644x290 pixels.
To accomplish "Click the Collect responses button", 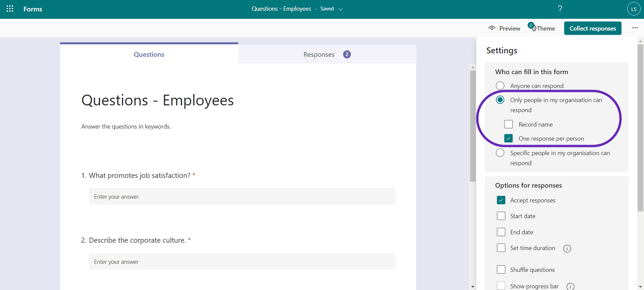I will (x=593, y=28).
